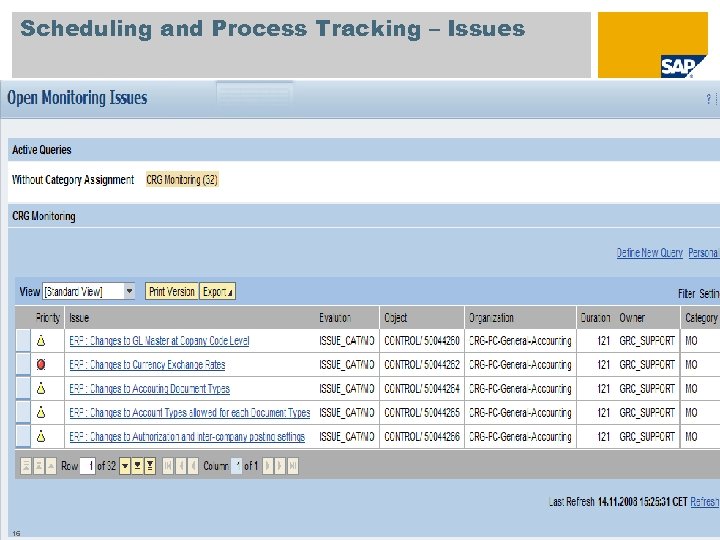Sort by the Priority column header
Viewport: 720px width, 540px height.
click(48, 318)
